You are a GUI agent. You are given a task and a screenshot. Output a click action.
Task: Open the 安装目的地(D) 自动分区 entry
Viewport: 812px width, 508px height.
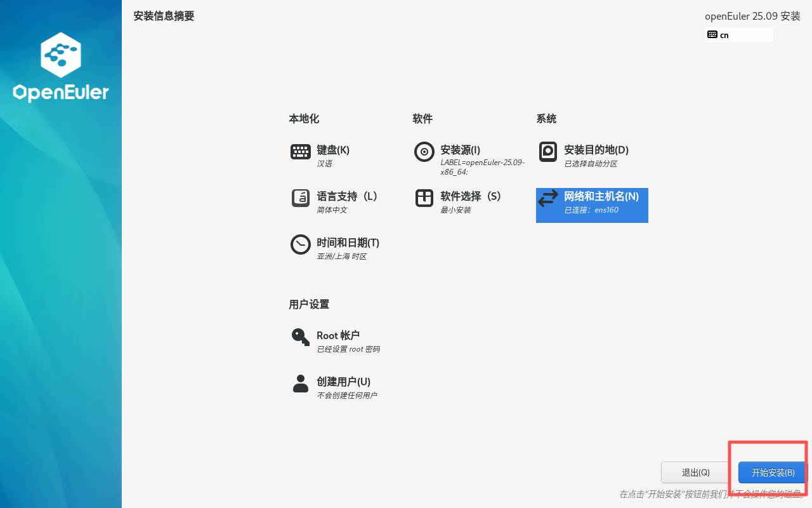(x=596, y=156)
